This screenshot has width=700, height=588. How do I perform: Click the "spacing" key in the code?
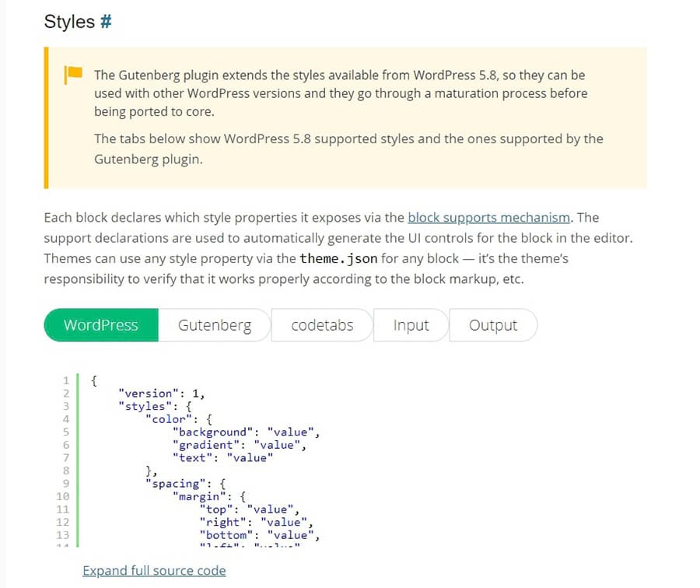click(171, 484)
